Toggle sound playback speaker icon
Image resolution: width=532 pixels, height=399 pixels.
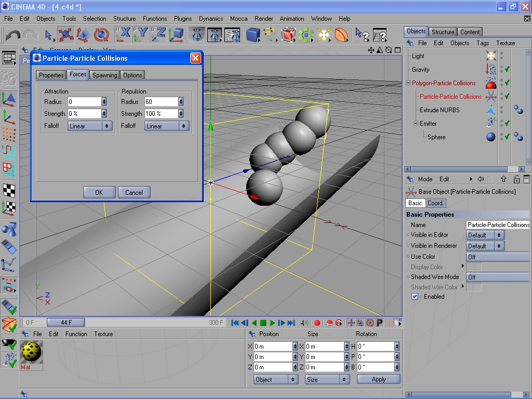(x=304, y=323)
